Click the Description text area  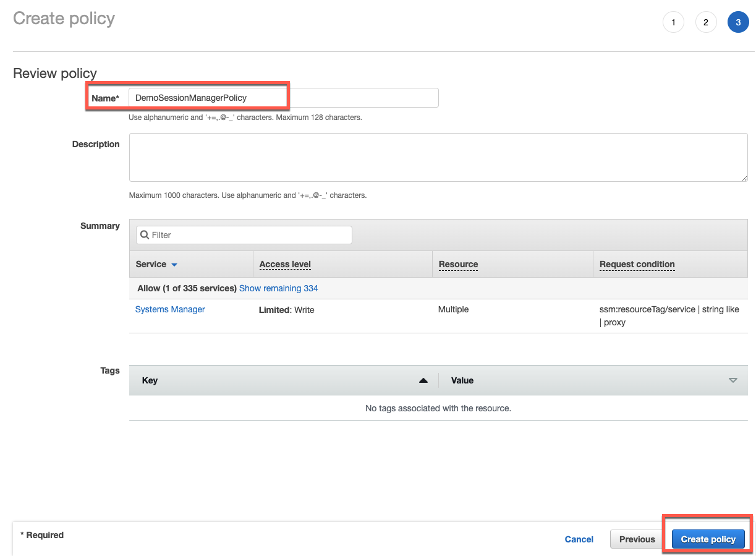coord(433,156)
